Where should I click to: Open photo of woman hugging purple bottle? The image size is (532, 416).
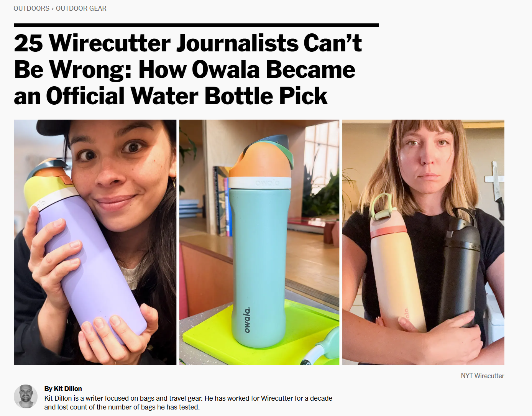click(x=95, y=242)
